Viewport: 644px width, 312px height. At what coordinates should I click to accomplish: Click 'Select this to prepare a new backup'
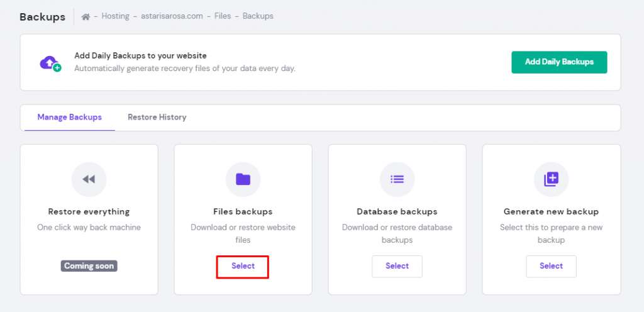(551, 233)
